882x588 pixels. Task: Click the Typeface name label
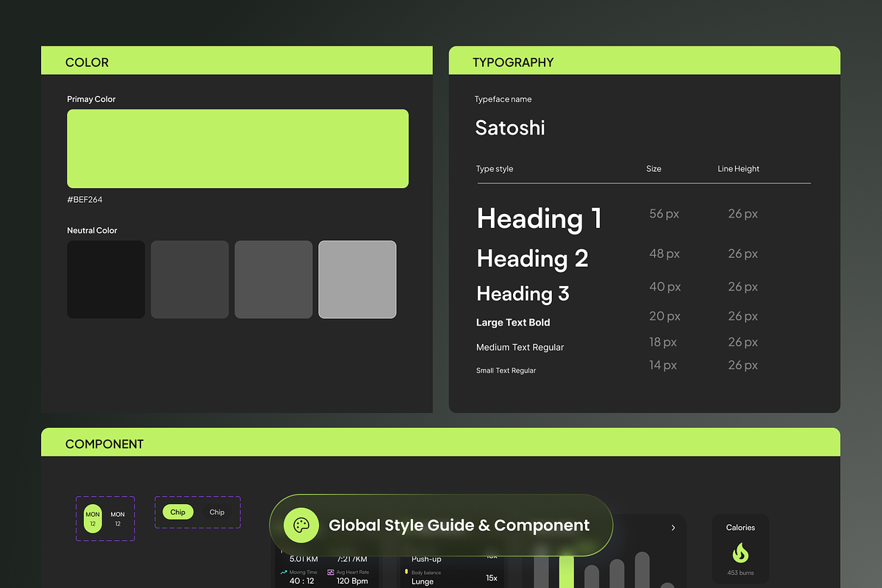click(x=503, y=99)
